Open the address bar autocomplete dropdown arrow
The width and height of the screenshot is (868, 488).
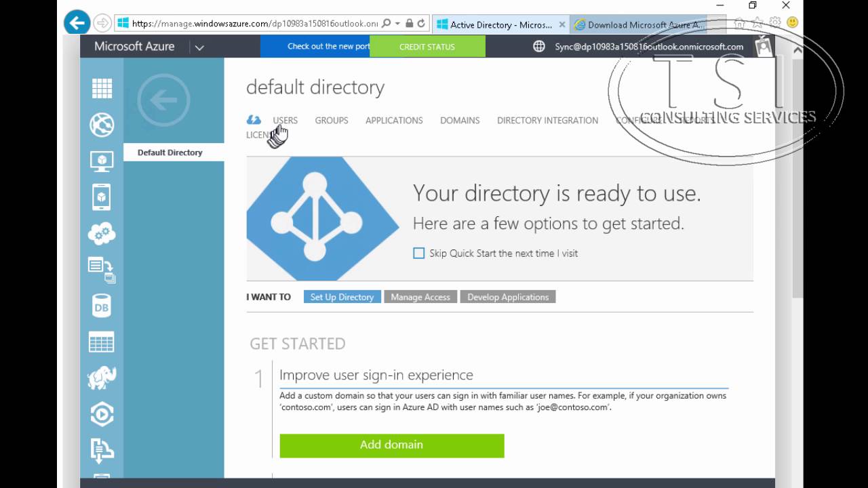point(397,24)
